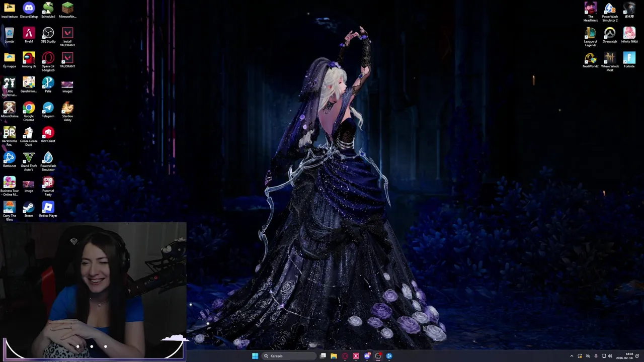Open File Explorer from the taskbar
This screenshot has width=644, height=362.
click(334, 356)
